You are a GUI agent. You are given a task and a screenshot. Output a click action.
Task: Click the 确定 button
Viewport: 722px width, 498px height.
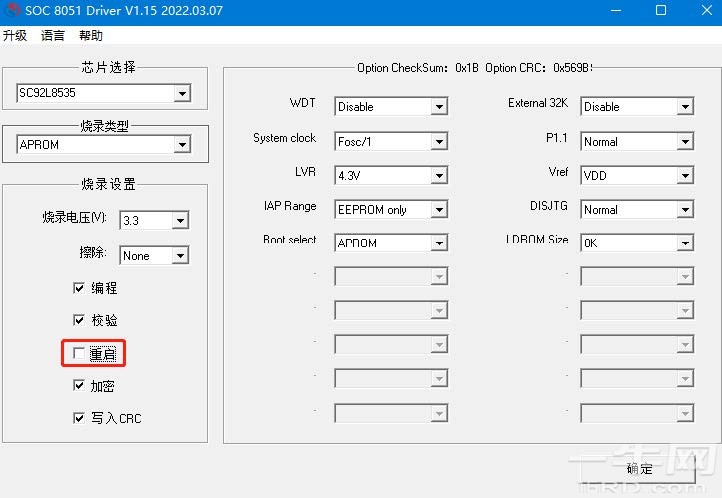coord(640,468)
